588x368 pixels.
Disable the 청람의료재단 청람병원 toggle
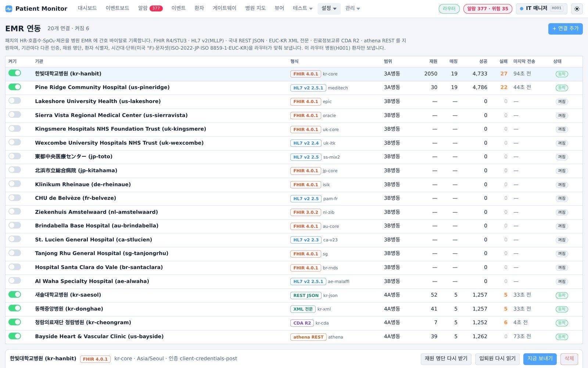pyautogui.click(x=15, y=322)
